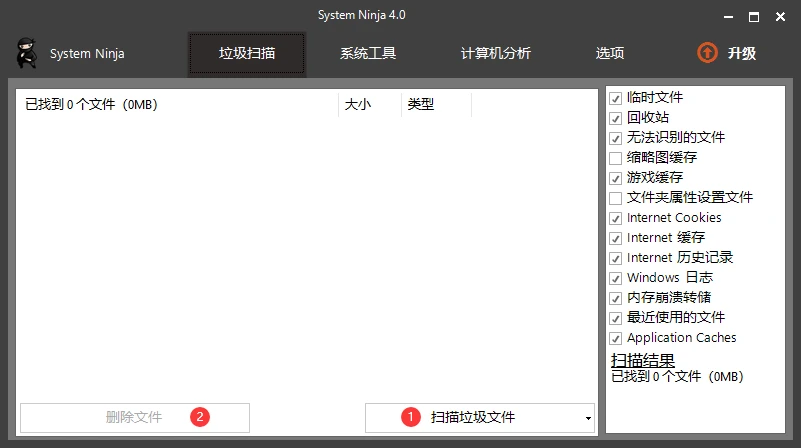Image resolution: width=801 pixels, height=448 pixels.
Task: Close the System Ninja window
Action: pos(780,17)
